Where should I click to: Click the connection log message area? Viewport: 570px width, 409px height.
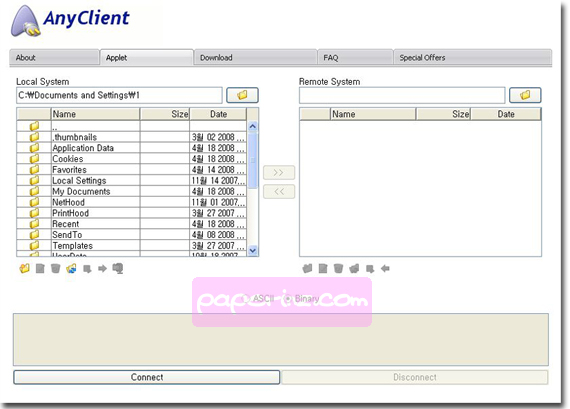[281, 340]
